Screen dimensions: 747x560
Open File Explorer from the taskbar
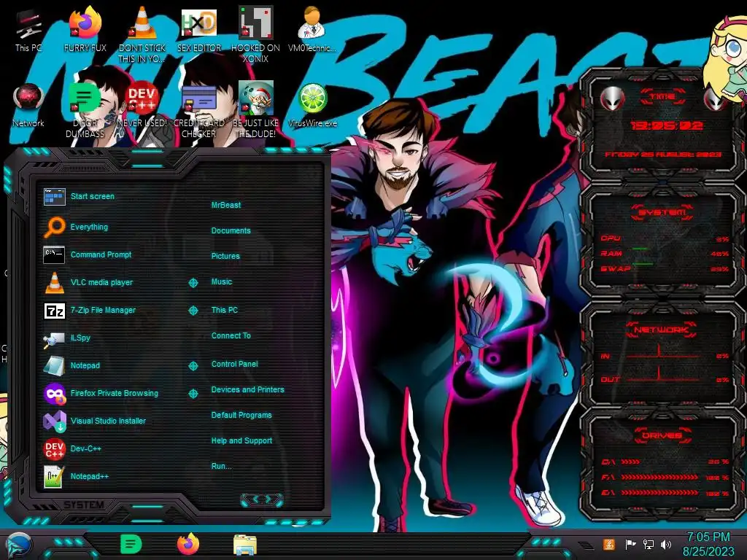245,545
